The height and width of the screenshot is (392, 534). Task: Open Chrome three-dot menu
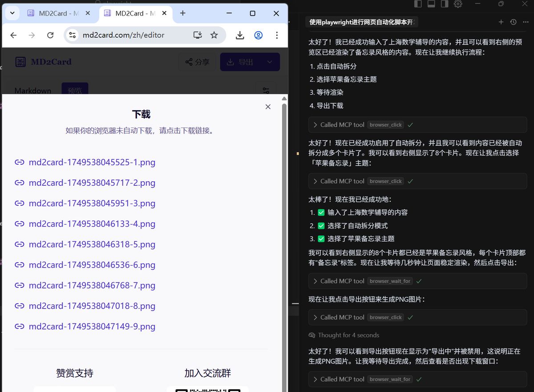click(277, 35)
